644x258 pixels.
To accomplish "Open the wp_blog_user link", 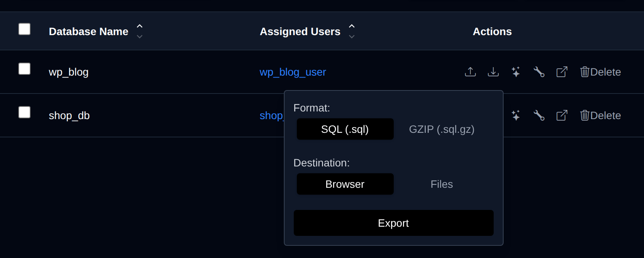I will pyautogui.click(x=293, y=72).
